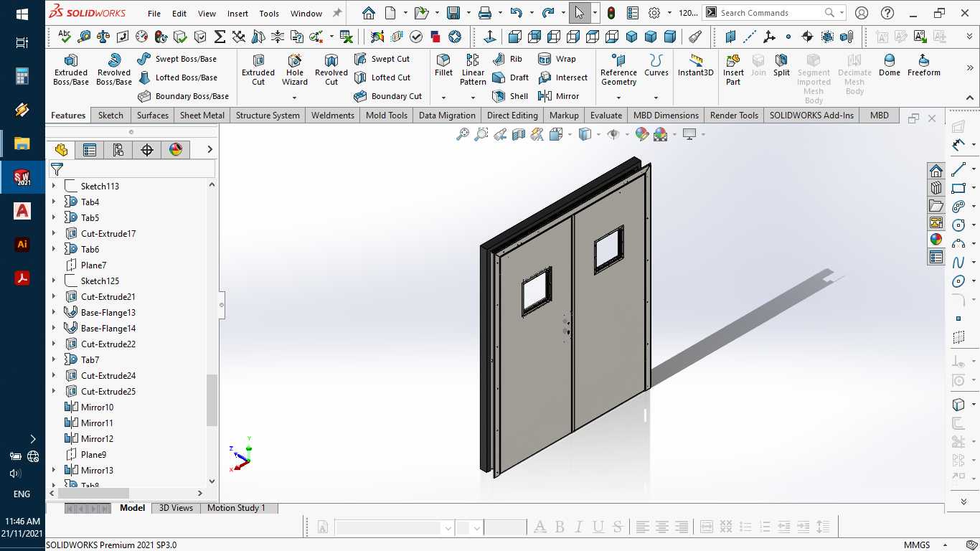Choose the Dome feature
The height and width of the screenshot is (551, 980).
(889, 65)
